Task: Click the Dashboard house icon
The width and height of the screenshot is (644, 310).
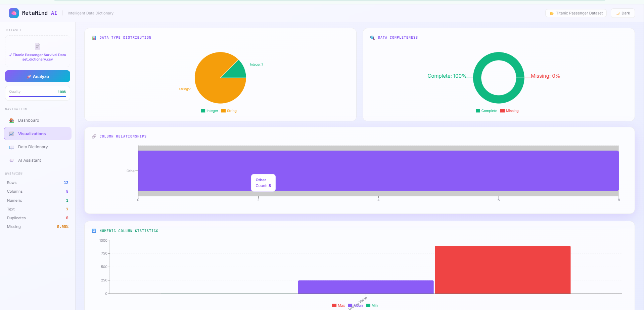Action: point(12,120)
